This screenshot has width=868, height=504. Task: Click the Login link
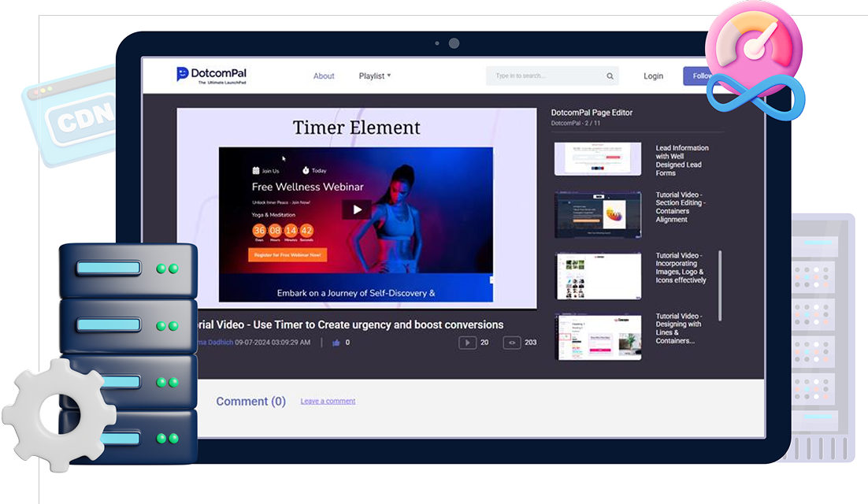[x=653, y=76]
